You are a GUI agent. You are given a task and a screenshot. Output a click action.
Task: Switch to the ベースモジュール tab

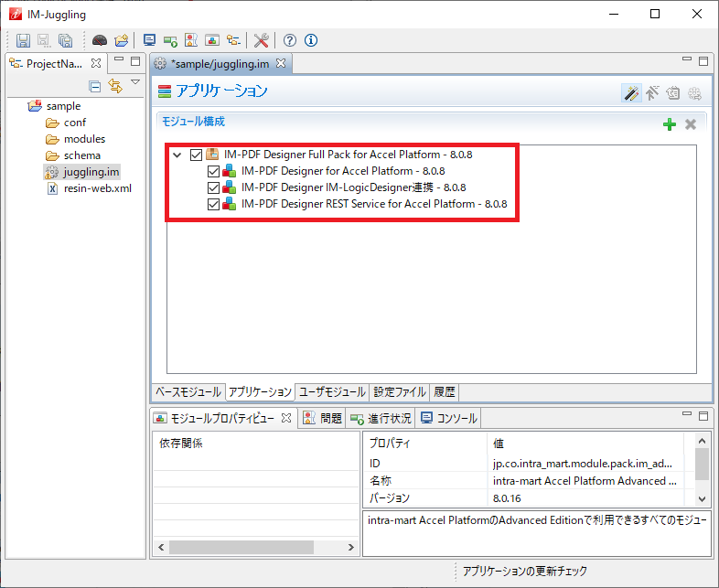(x=188, y=392)
